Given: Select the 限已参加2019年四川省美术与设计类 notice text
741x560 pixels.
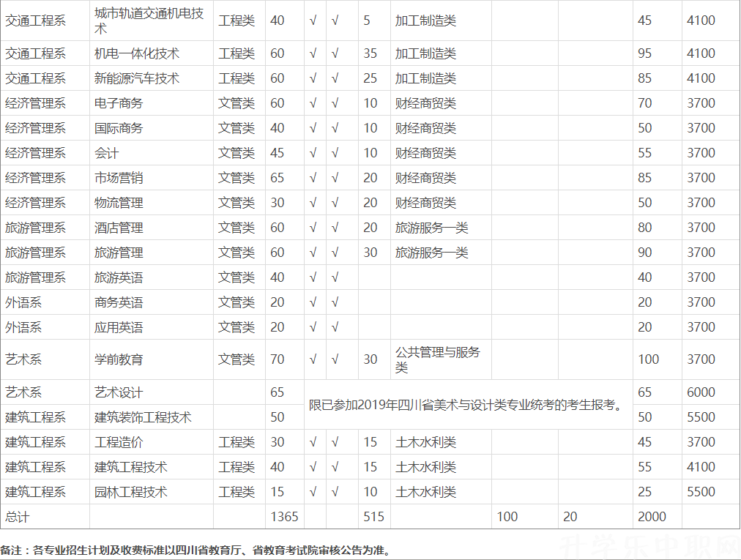Looking at the screenshot, I should click(x=466, y=405).
